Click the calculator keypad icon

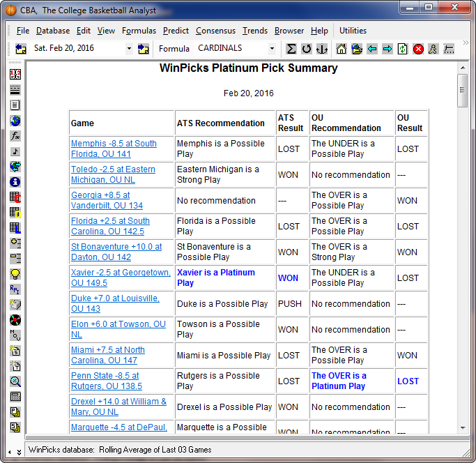[x=15, y=397]
